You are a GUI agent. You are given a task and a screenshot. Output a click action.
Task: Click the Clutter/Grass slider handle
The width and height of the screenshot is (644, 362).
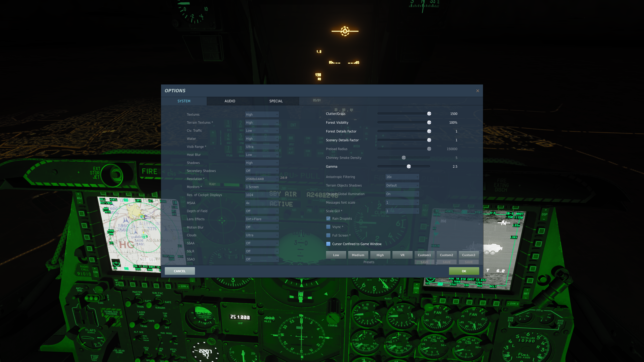[429, 114]
